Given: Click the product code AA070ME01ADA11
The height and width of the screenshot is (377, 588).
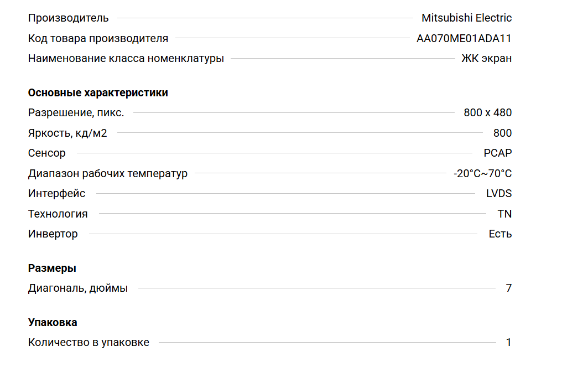Looking at the screenshot, I should (x=464, y=38).
